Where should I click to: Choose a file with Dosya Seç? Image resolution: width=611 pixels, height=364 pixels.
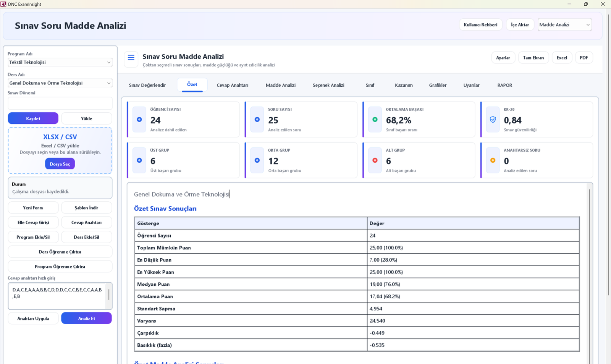[60, 164]
